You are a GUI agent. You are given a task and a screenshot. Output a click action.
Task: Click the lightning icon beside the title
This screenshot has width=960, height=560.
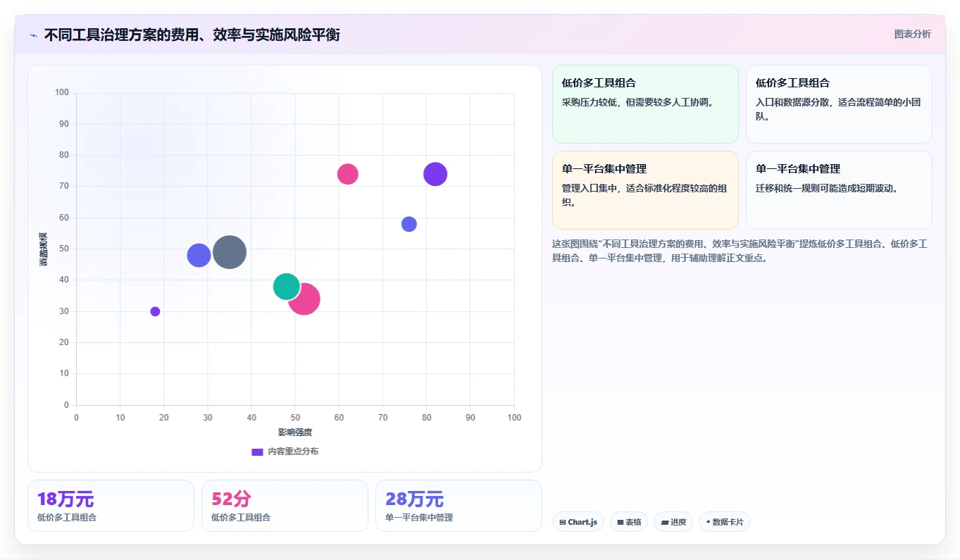tap(33, 35)
